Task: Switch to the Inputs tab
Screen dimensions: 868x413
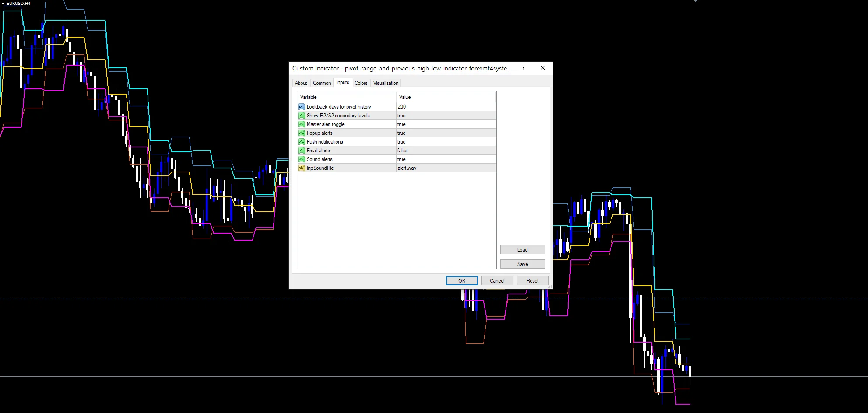Action: click(343, 82)
